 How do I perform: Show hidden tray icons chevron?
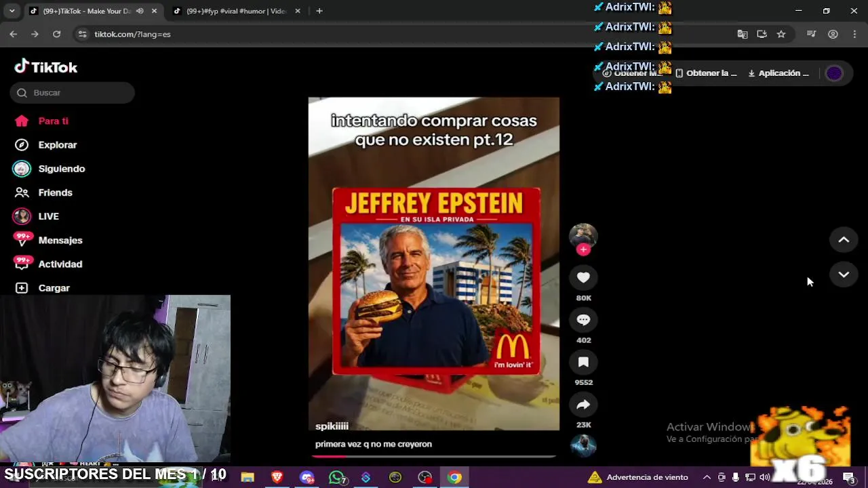(707, 477)
